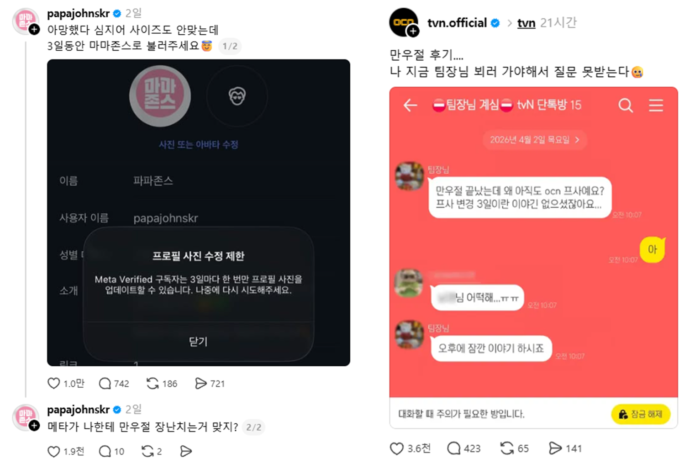Follow papajohnskr via plus badge on avatar
Screen dimensions: 700x464
click(x=34, y=29)
